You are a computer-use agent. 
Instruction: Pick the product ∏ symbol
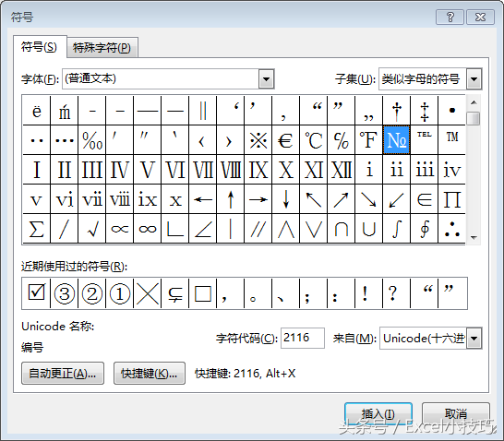click(452, 199)
